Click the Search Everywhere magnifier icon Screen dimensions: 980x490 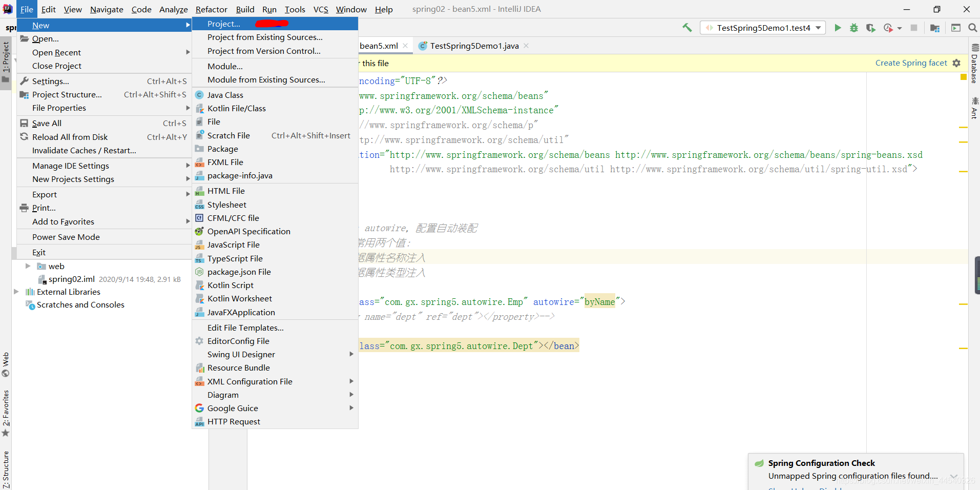(972, 28)
